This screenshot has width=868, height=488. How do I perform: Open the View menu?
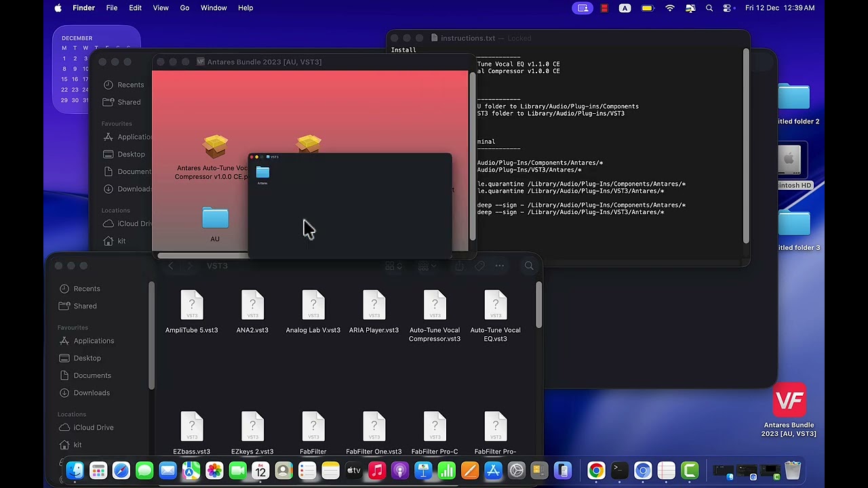161,8
